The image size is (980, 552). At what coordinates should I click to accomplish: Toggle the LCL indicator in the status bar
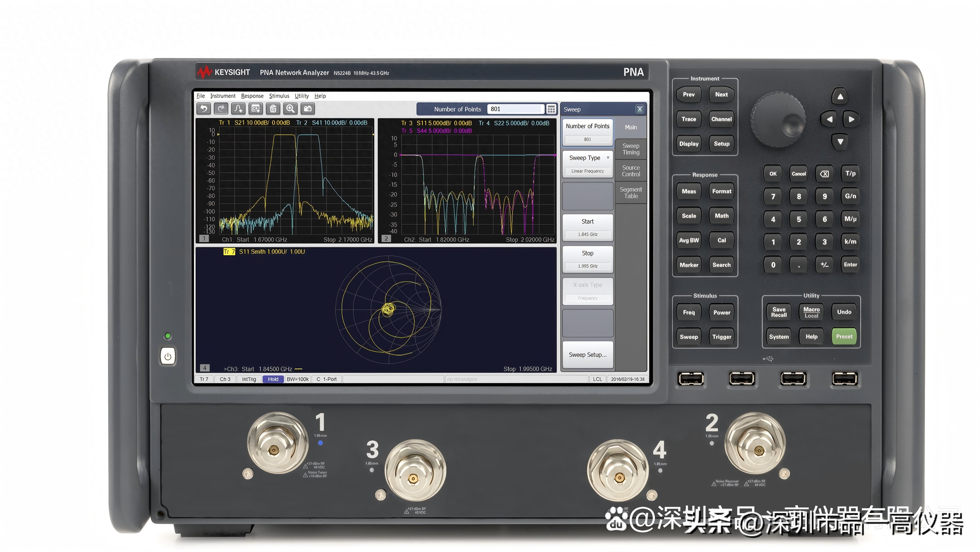[x=597, y=379]
